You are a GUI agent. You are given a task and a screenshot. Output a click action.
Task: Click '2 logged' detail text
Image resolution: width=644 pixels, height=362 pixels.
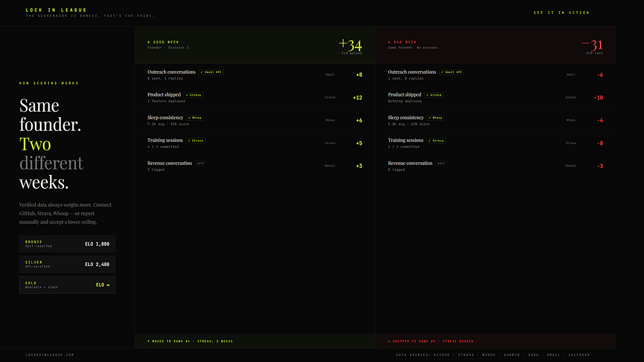click(x=156, y=170)
